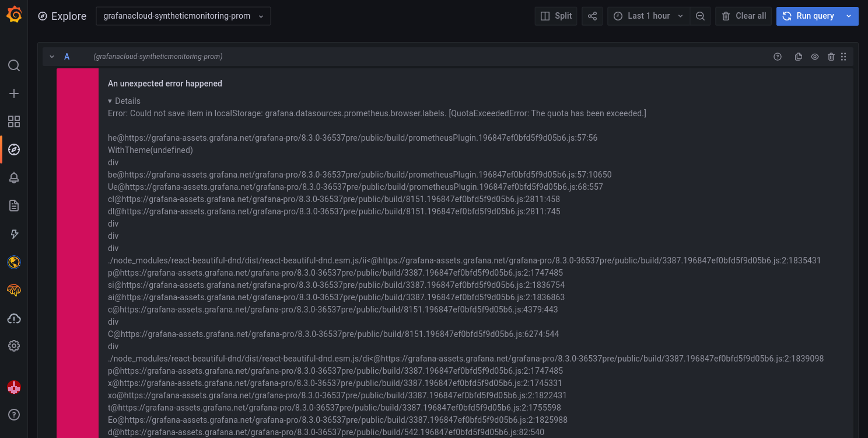Click the query letter A label
The image size is (868, 438).
coord(66,57)
